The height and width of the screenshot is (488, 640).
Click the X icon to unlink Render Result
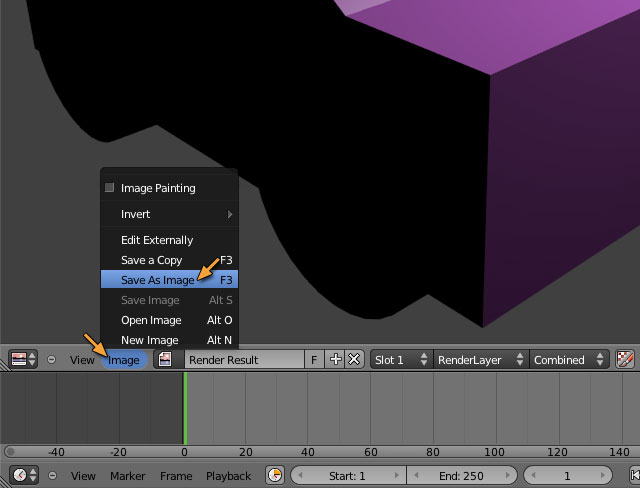tap(353, 359)
